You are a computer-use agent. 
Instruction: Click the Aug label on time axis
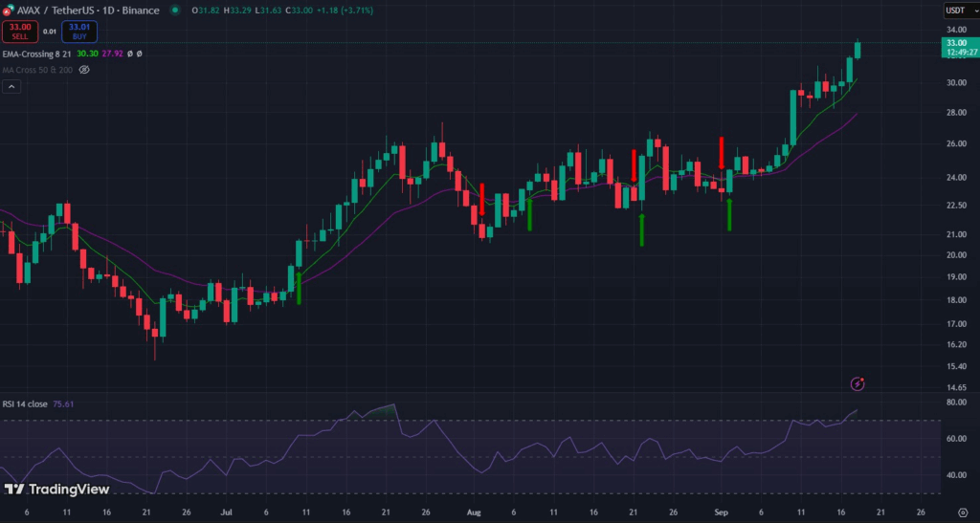click(474, 512)
